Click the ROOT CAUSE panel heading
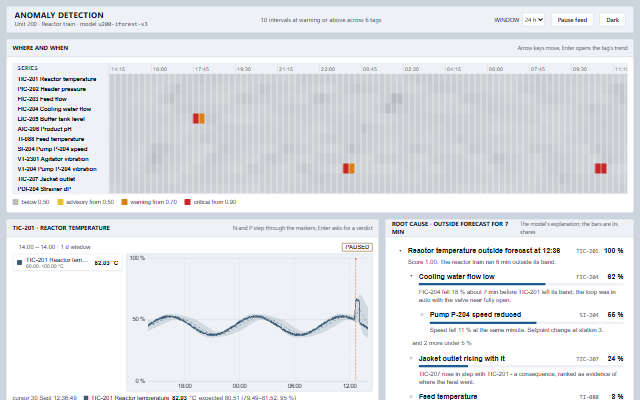The width and height of the screenshot is (640, 400). [x=450, y=228]
